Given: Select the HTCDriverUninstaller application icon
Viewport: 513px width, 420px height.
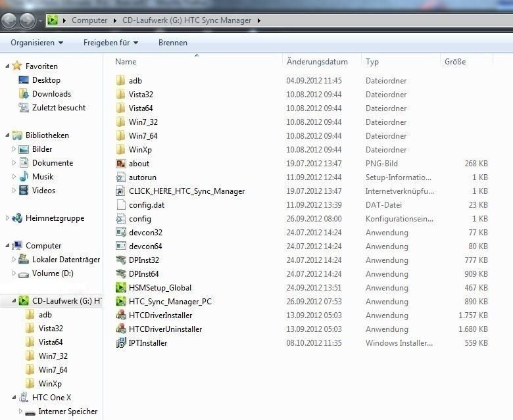Looking at the screenshot, I should coord(121,329).
